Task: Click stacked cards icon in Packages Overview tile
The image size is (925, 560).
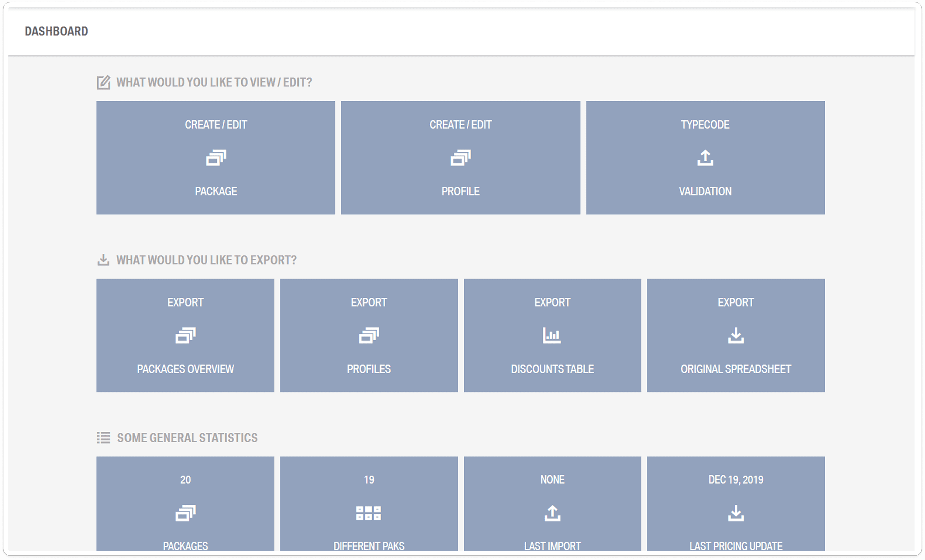Action: 185,336
